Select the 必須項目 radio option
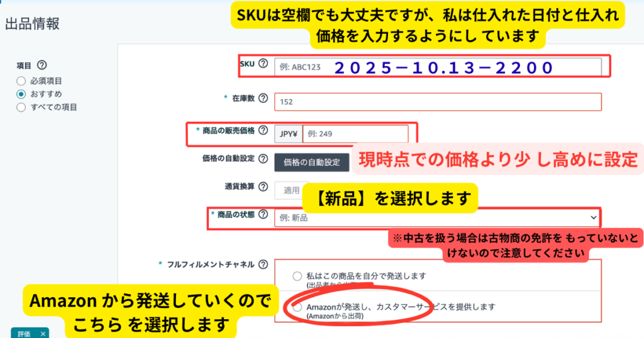This screenshot has width=644, height=338. click(21, 81)
